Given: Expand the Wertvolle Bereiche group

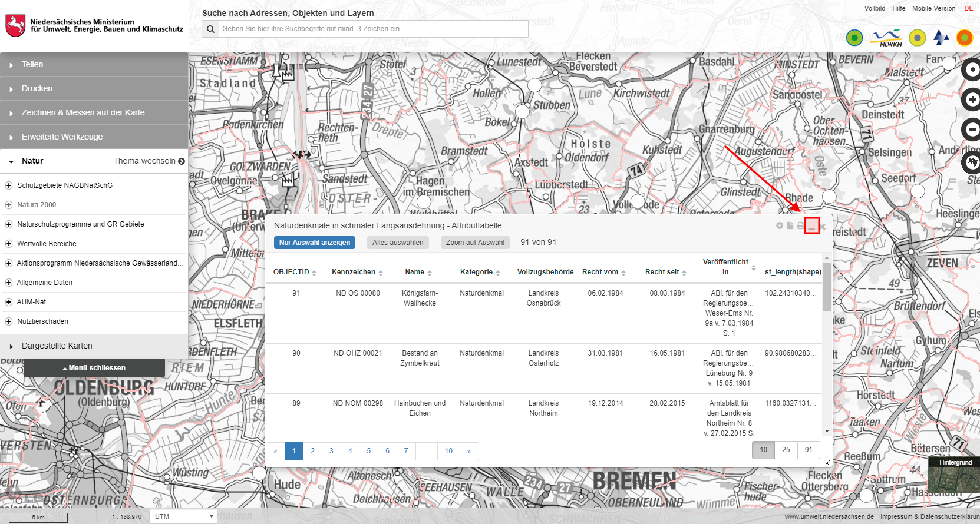Looking at the screenshot, I should 9,244.
